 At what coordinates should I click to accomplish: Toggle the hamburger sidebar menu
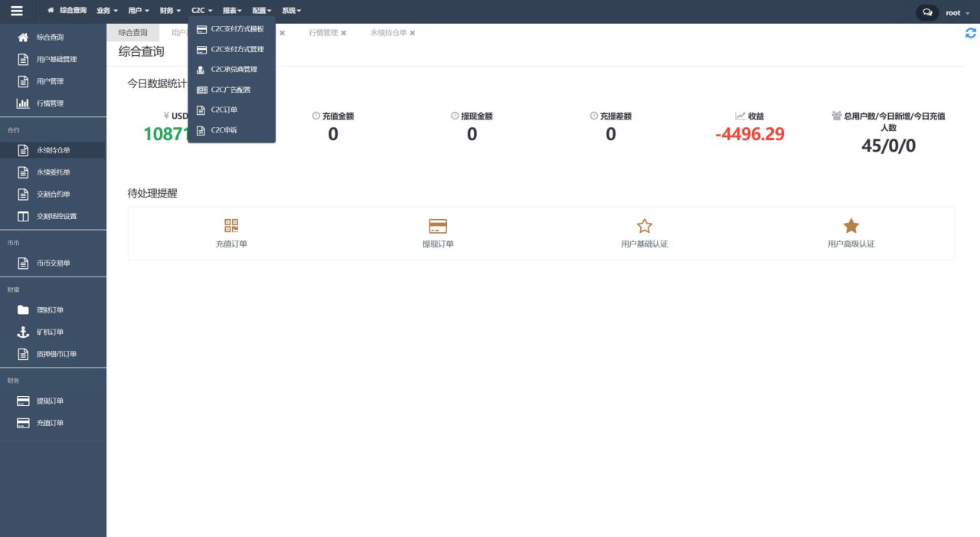coord(16,11)
